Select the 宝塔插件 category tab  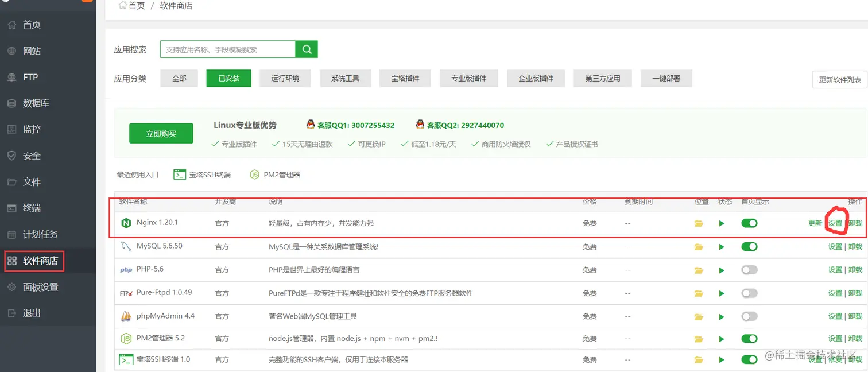coord(405,78)
